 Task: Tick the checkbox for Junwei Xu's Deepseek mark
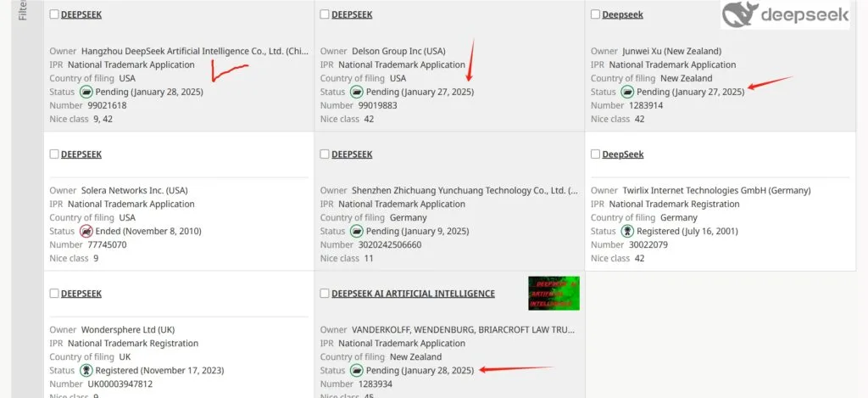coord(595,14)
